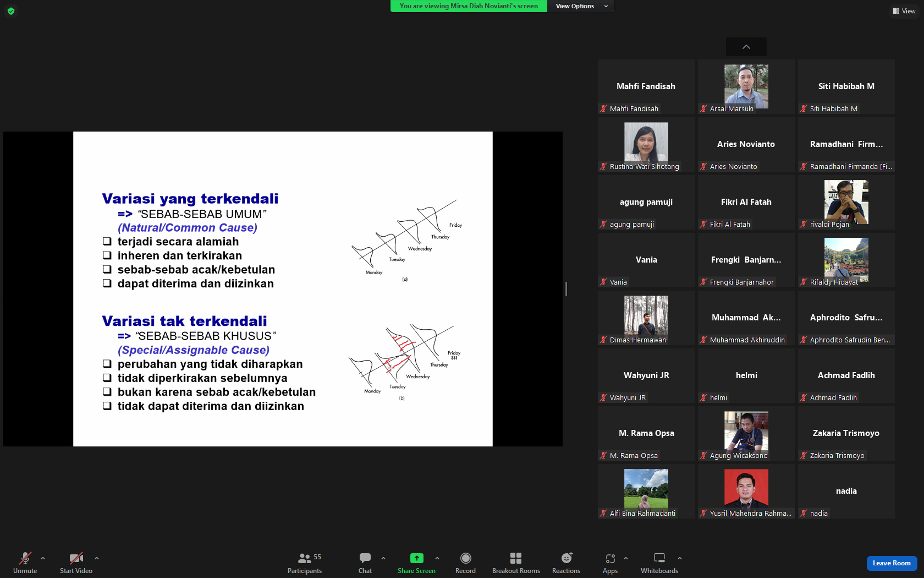Open the View layout menu

click(904, 11)
